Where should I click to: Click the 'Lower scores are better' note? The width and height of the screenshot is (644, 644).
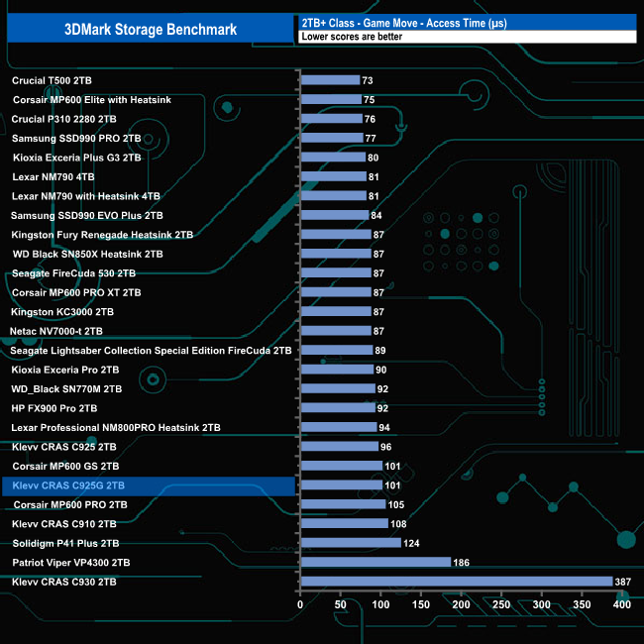[x=352, y=37]
